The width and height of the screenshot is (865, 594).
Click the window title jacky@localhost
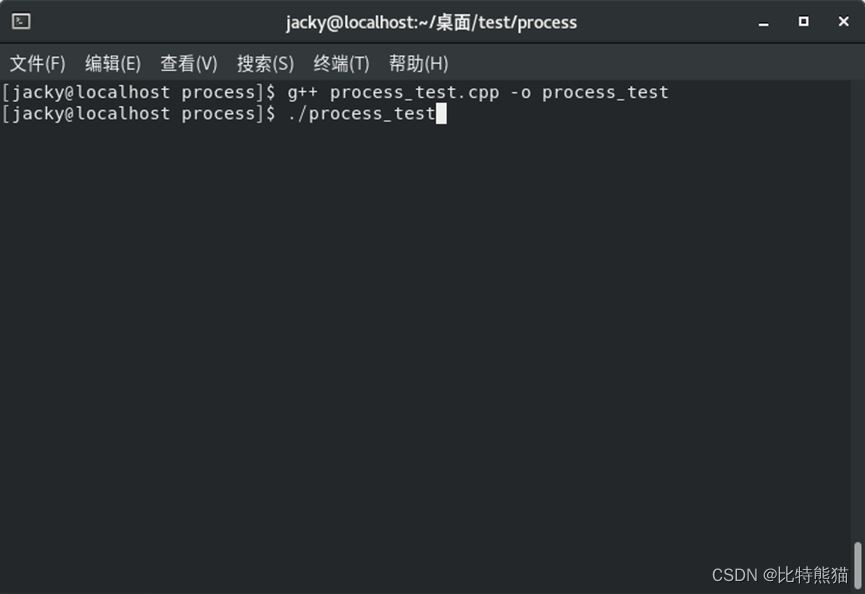click(x=431, y=22)
